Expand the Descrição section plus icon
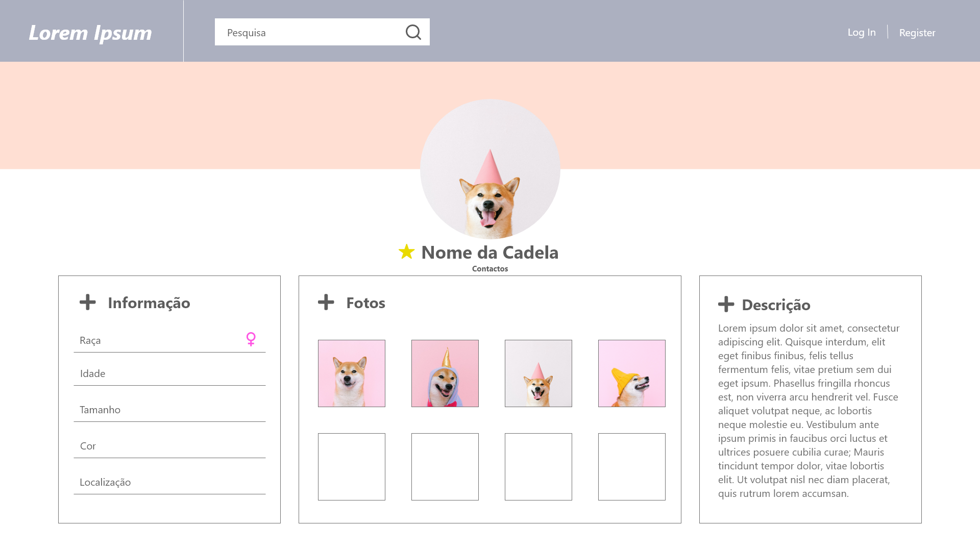This screenshot has height=551, width=980. [x=726, y=305]
